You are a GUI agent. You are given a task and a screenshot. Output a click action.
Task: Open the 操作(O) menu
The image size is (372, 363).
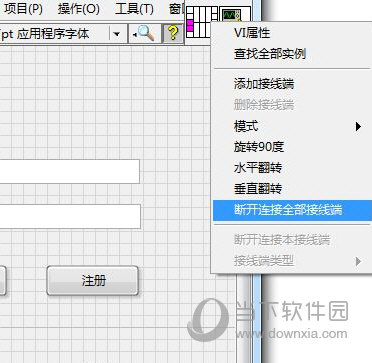tap(79, 9)
